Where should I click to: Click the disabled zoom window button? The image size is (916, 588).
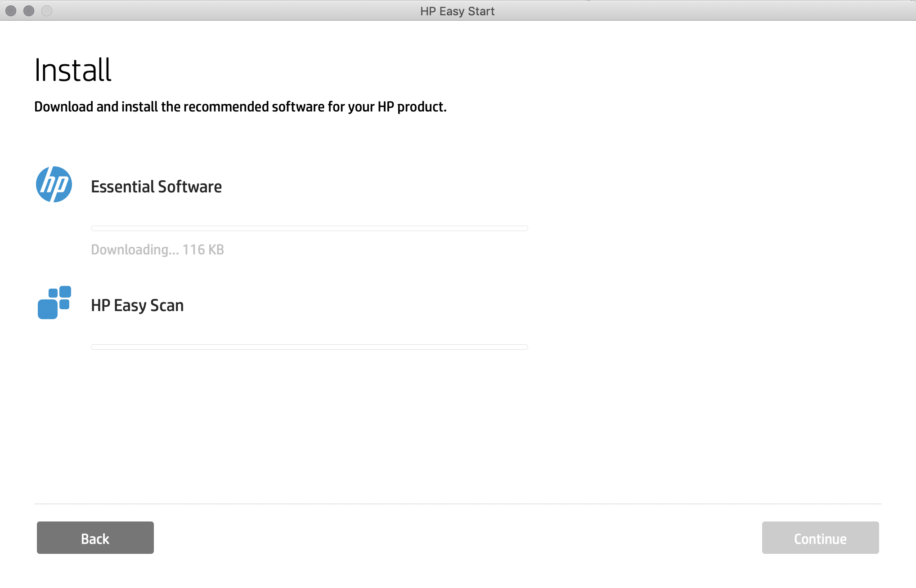47,11
